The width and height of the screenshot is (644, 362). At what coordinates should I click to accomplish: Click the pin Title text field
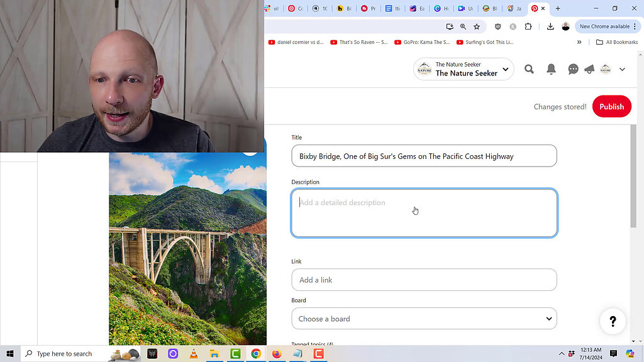click(424, 156)
